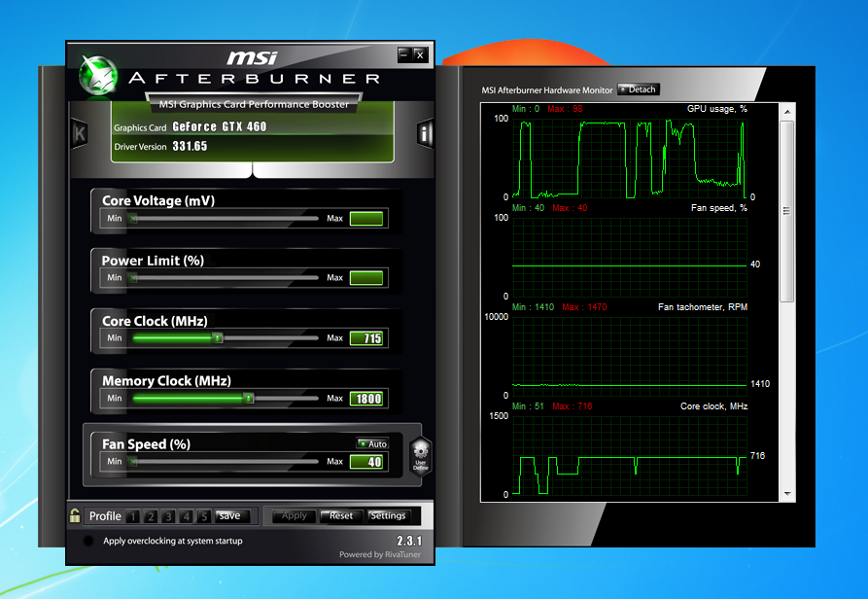Screen dimensions: 868x599
Task: Toggle the Auto fan speed button
Action: point(372,443)
